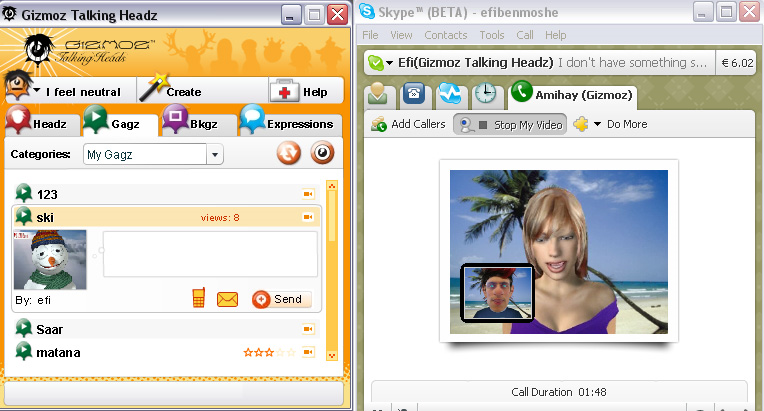Image resolution: width=764 pixels, height=411 pixels.
Task: Click the Send button for ski gag
Action: tap(281, 299)
